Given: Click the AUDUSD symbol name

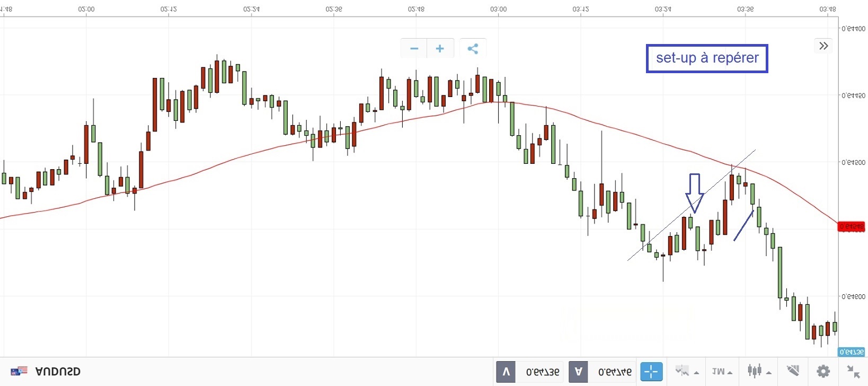Looking at the screenshot, I should point(58,372).
